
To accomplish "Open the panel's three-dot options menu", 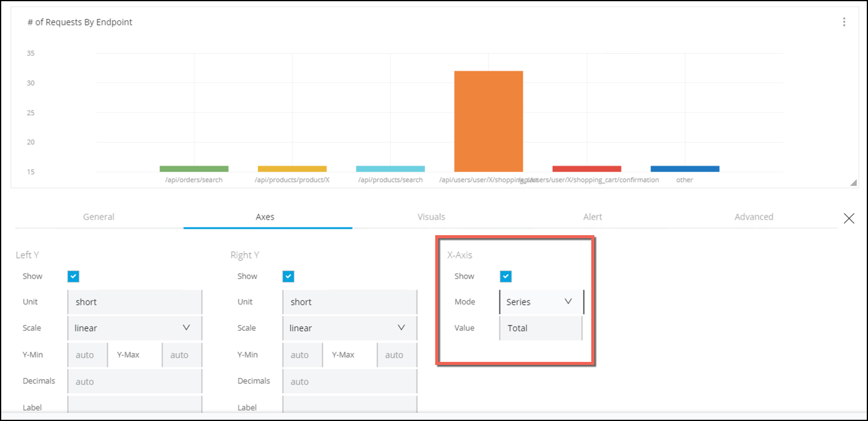I will [x=844, y=23].
